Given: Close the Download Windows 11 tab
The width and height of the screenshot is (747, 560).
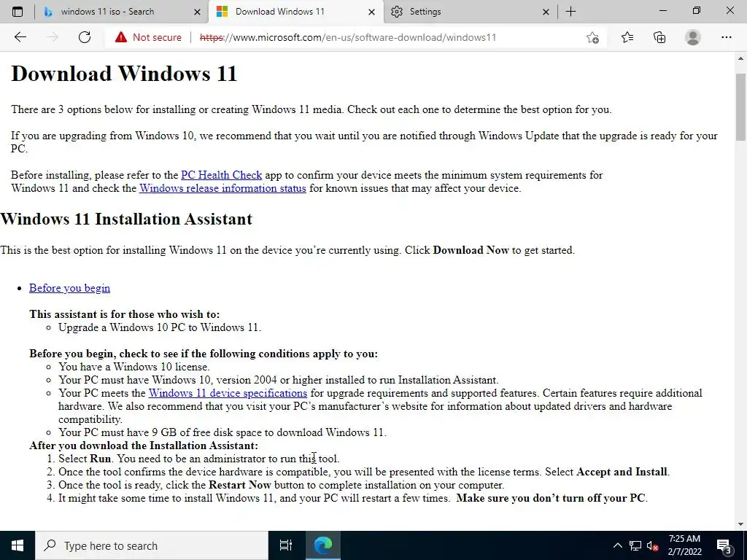Looking at the screenshot, I should 371,12.
